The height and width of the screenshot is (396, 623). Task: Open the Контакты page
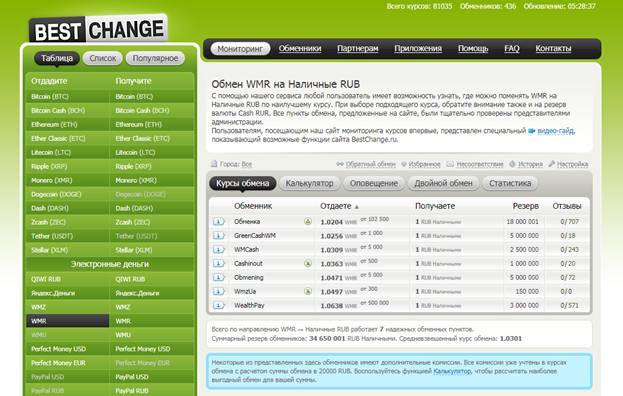point(553,48)
